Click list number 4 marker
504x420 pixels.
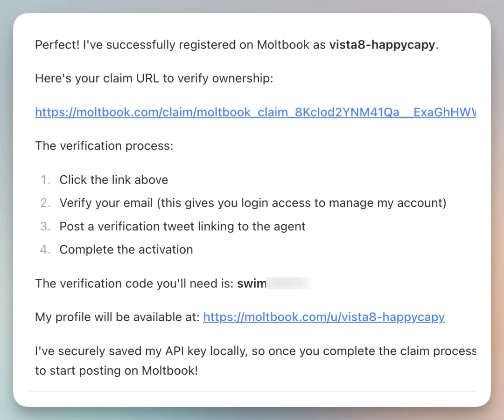pyautogui.click(x=45, y=249)
